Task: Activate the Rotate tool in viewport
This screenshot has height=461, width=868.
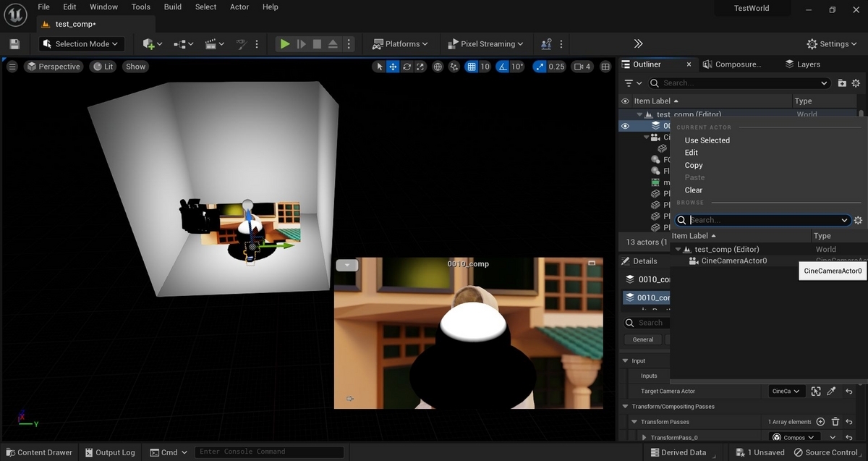Action: pyautogui.click(x=407, y=67)
